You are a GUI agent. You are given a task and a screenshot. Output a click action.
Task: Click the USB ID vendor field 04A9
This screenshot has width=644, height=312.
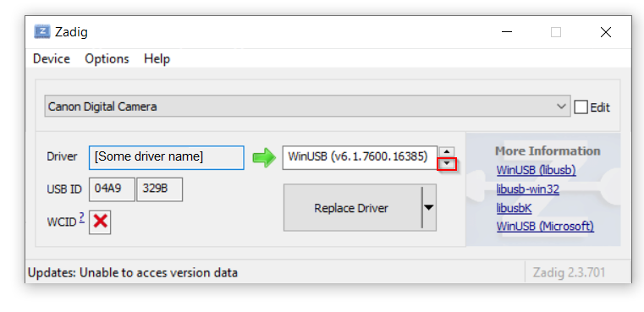pyautogui.click(x=112, y=189)
